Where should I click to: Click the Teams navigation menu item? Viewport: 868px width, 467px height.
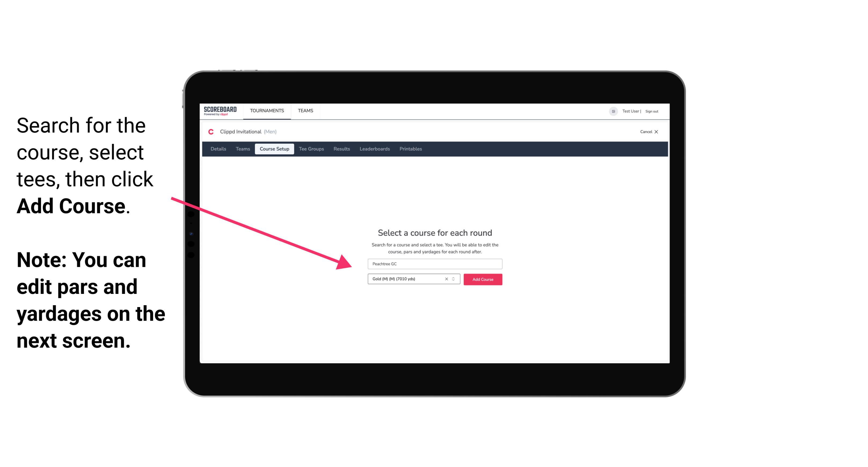[305, 110]
